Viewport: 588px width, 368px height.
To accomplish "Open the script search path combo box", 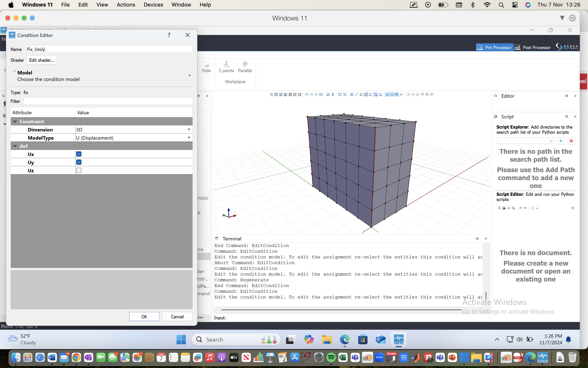I will coord(525,141).
